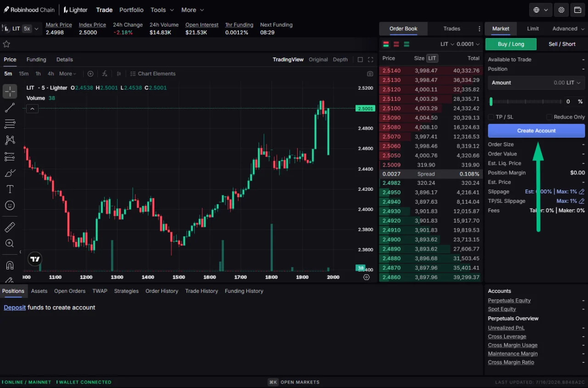Image resolution: width=588 pixels, height=388 pixels.
Task: Check the Reduce Only box
Action: (549, 117)
